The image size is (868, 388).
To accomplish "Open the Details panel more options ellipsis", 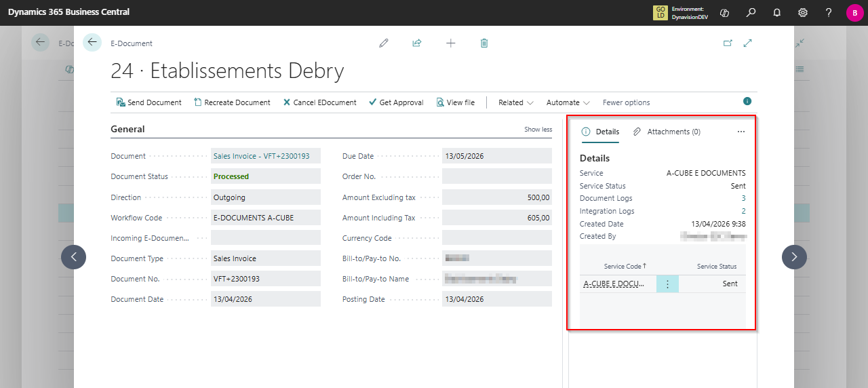I will click(741, 132).
